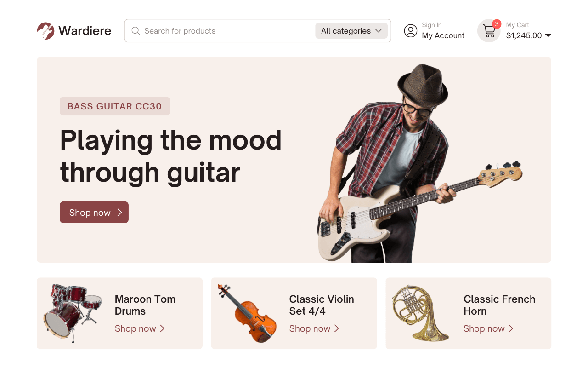Open My Account
Screen dimensions: 588x368
pyautogui.click(x=443, y=35)
